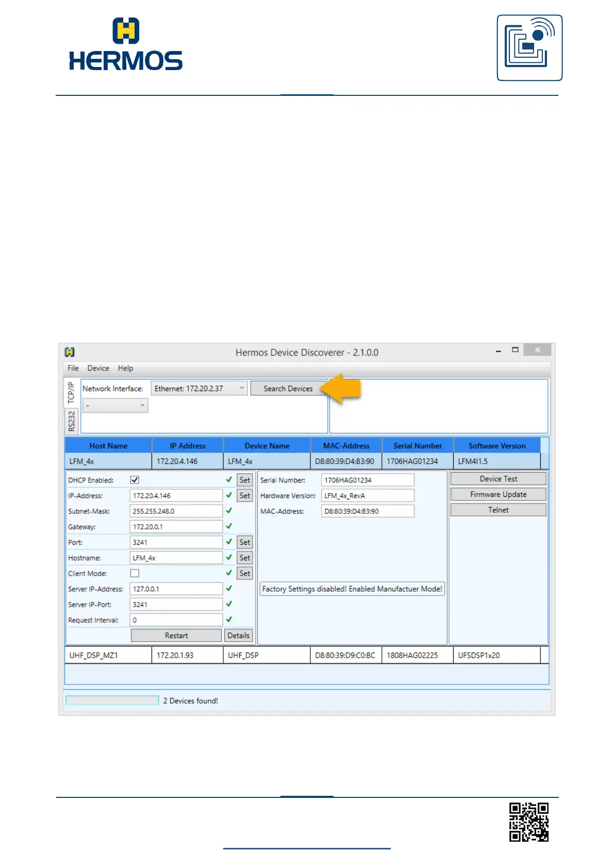Click green checkmark next to DHCP Enabled

(229, 479)
